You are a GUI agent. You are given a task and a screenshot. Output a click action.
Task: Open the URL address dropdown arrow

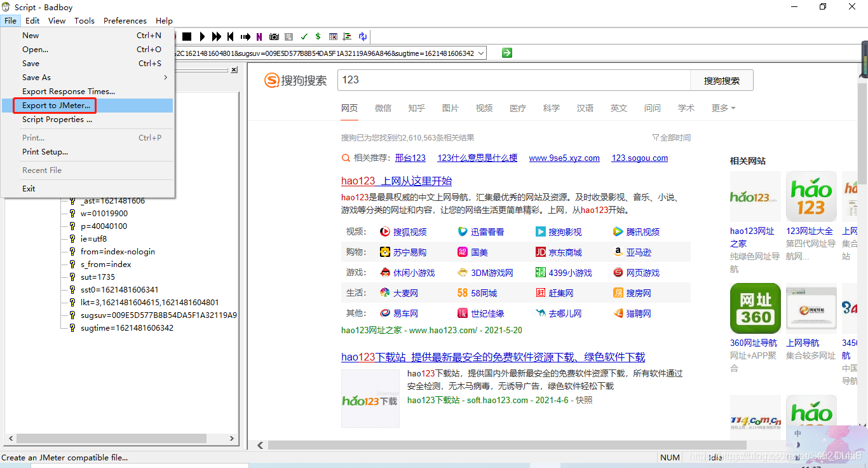[481, 53]
